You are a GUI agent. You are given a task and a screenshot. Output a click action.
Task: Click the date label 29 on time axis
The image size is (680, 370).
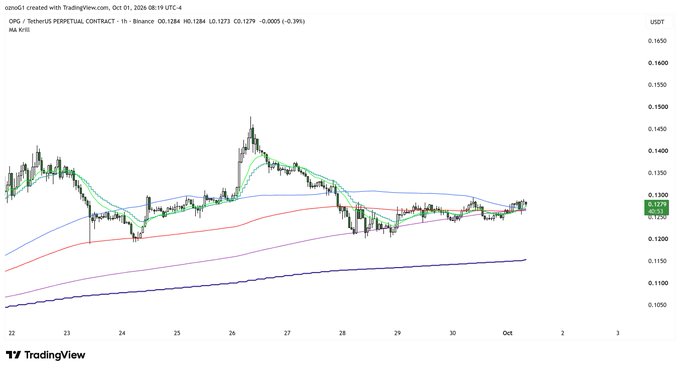(397, 333)
